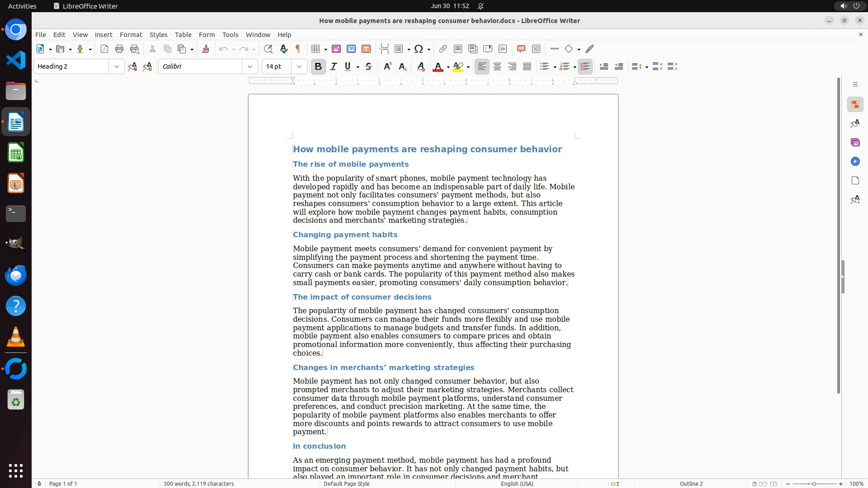
Task: Insert a special character with Omega icon
Action: (419, 49)
